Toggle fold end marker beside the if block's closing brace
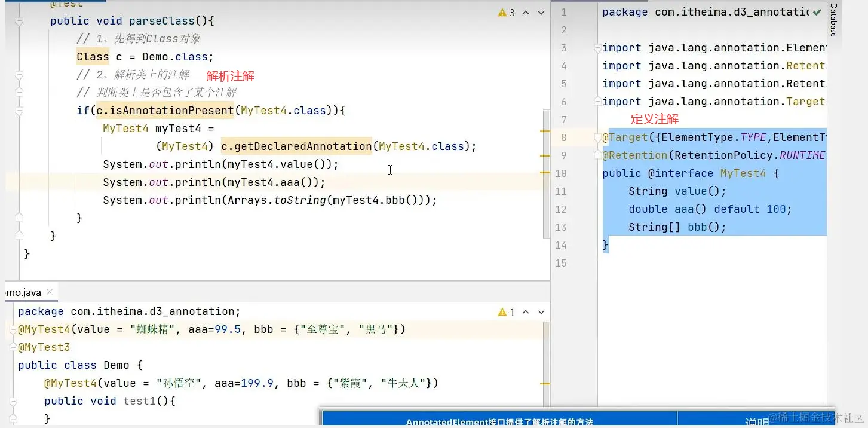 (19, 218)
